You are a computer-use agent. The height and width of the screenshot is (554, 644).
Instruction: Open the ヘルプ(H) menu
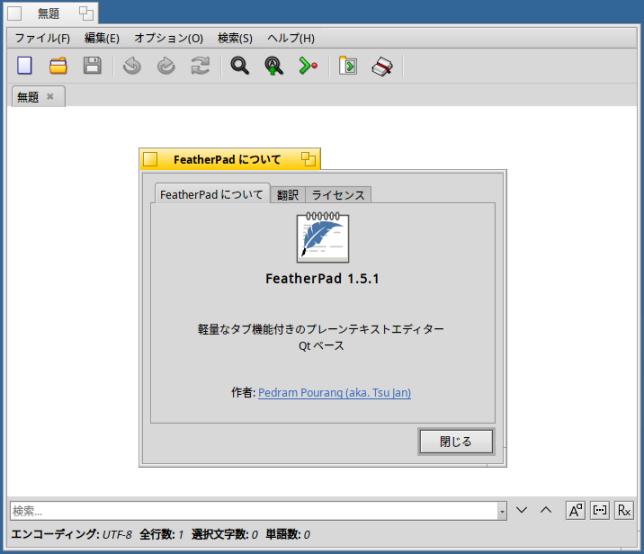coord(291,38)
